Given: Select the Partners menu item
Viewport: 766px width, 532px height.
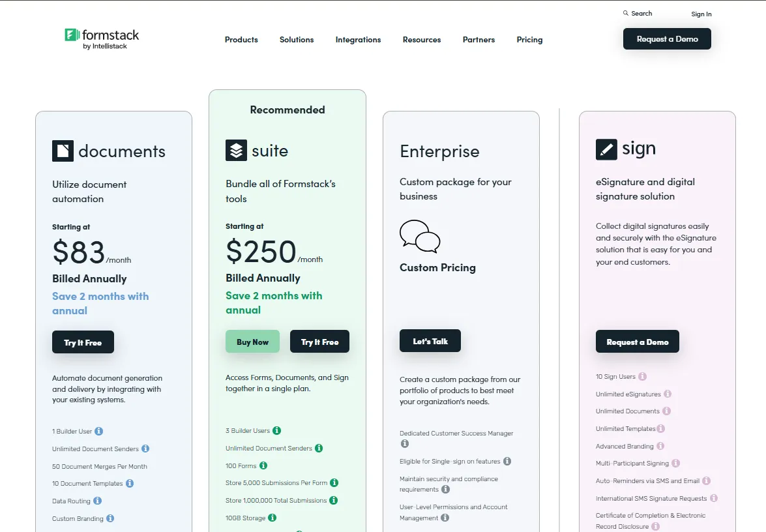Looking at the screenshot, I should pyautogui.click(x=479, y=40).
